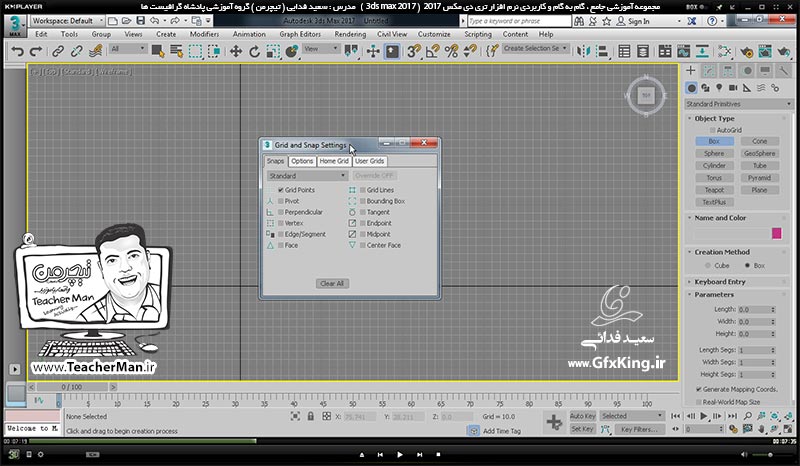This screenshot has height=466, width=800.
Task: Switch to the Utilities wrench panel icon
Action: coord(783,70)
